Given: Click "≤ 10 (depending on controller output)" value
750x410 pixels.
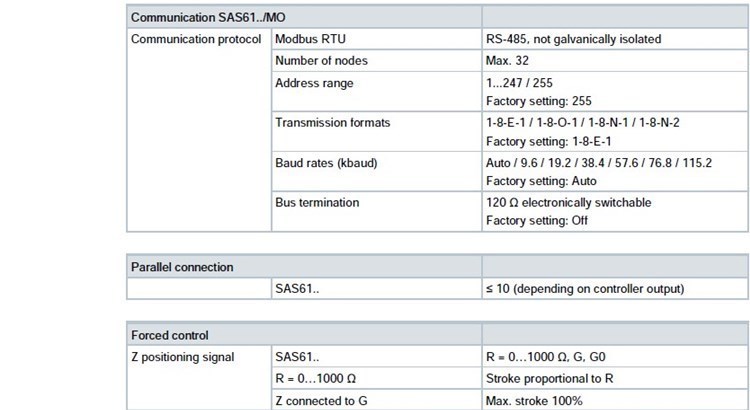Looking at the screenshot, I should click(585, 289).
